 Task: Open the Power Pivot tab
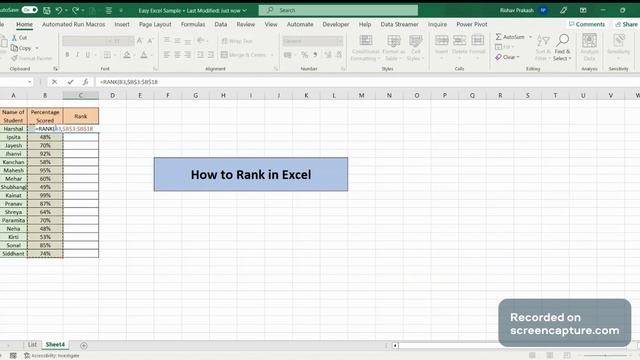coord(472,24)
